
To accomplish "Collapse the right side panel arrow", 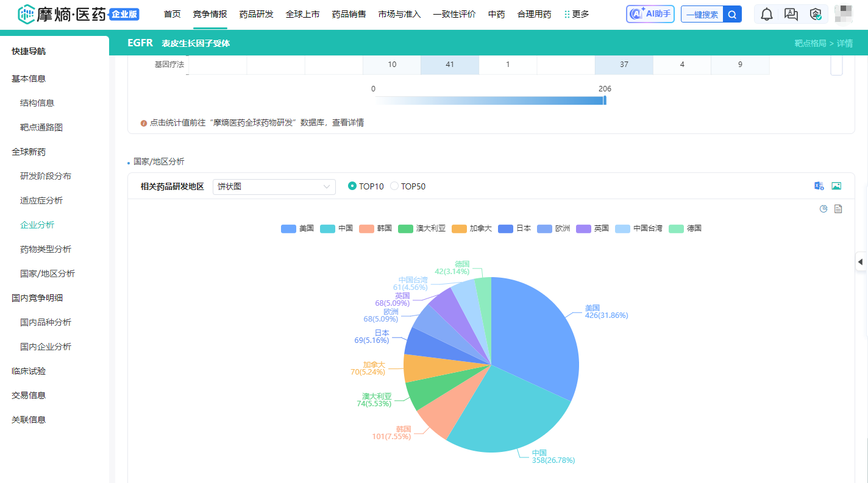I will point(861,262).
